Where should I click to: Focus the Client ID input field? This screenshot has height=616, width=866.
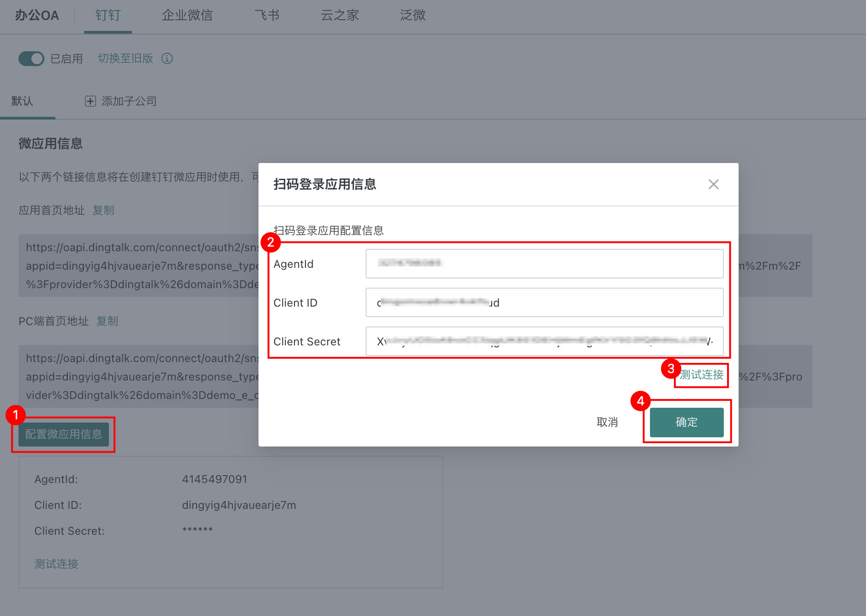[x=544, y=302]
